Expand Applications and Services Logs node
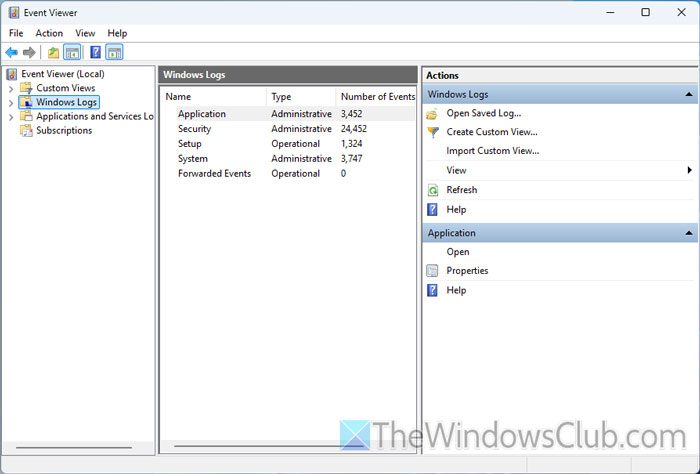The height and width of the screenshot is (474, 700). (x=11, y=117)
